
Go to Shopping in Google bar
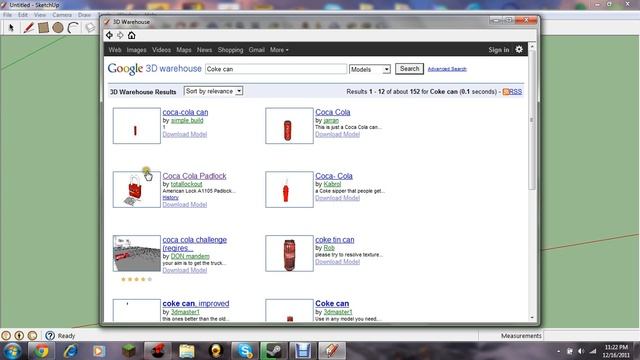[230, 50]
